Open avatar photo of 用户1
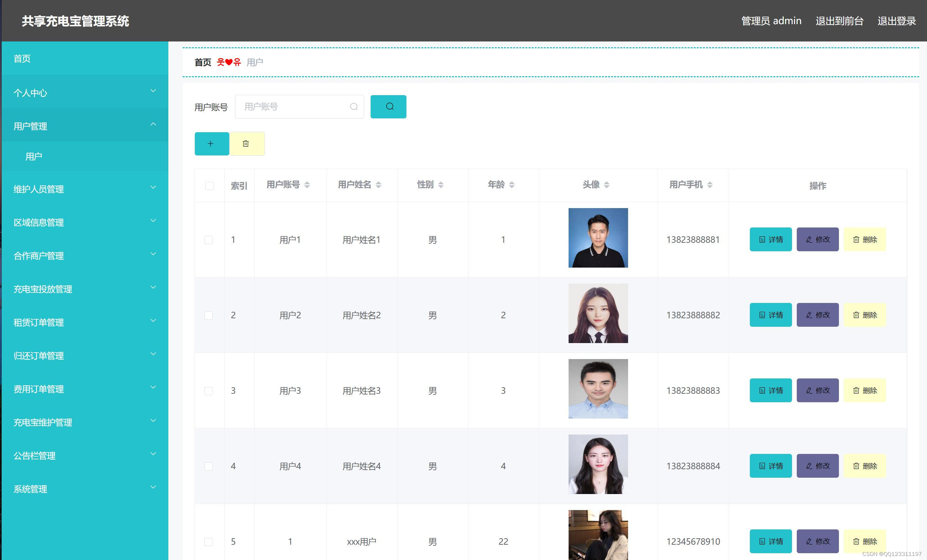927x560 pixels. [598, 238]
